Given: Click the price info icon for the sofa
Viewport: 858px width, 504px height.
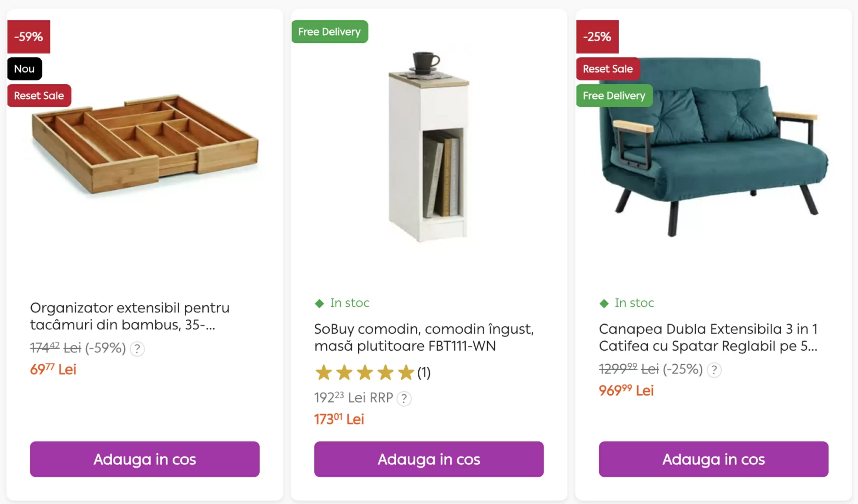Looking at the screenshot, I should click(714, 370).
